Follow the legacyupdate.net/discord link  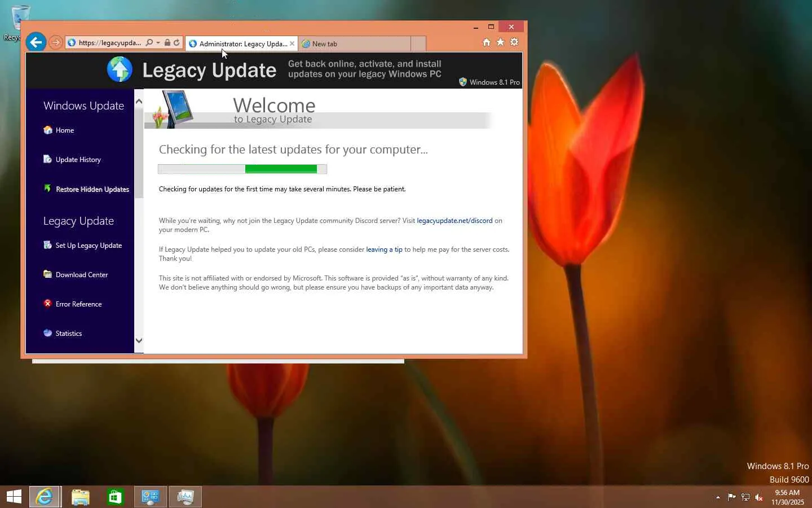454,221
